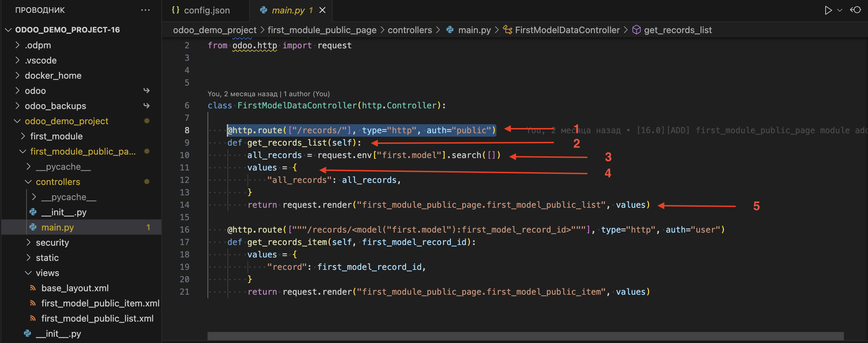The height and width of the screenshot is (343, 868).
Task: Click XML feed icon beside base_layout.xml
Action: (33, 288)
